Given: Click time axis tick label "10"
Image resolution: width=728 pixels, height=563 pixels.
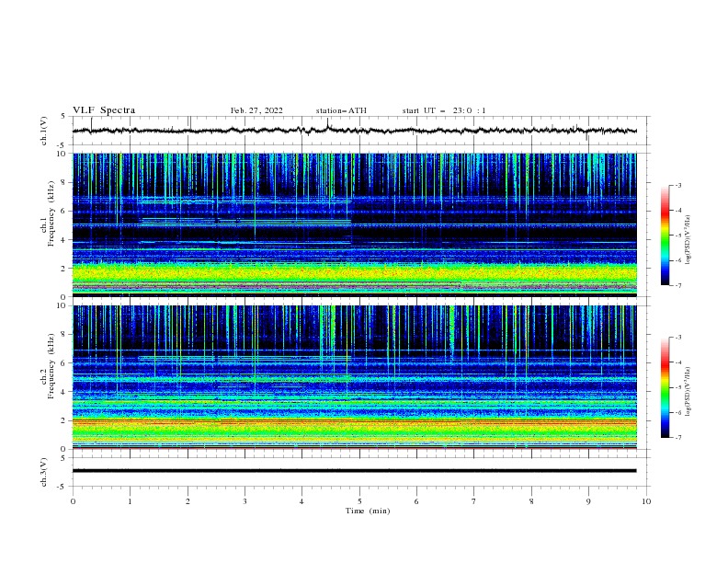Looking at the screenshot, I should tap(646, 501).
